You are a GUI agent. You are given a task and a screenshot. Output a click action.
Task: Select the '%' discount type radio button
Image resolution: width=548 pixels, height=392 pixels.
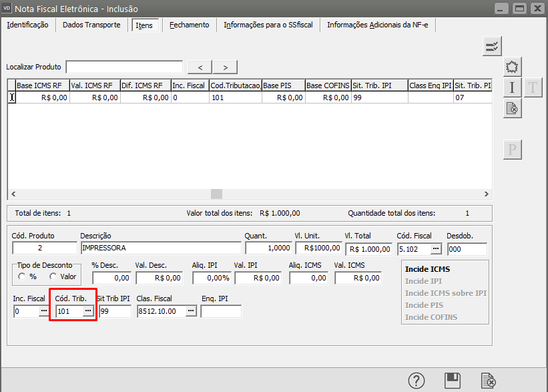tap(22, 276)
